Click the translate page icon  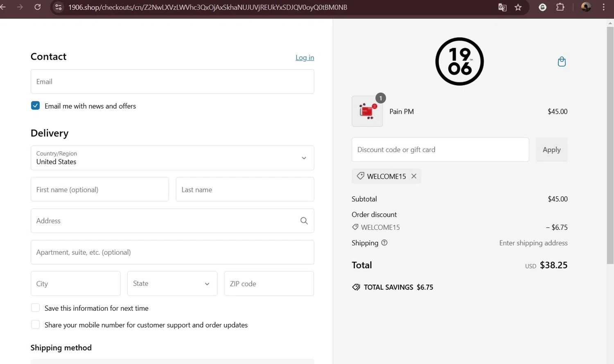coord(502,7)
